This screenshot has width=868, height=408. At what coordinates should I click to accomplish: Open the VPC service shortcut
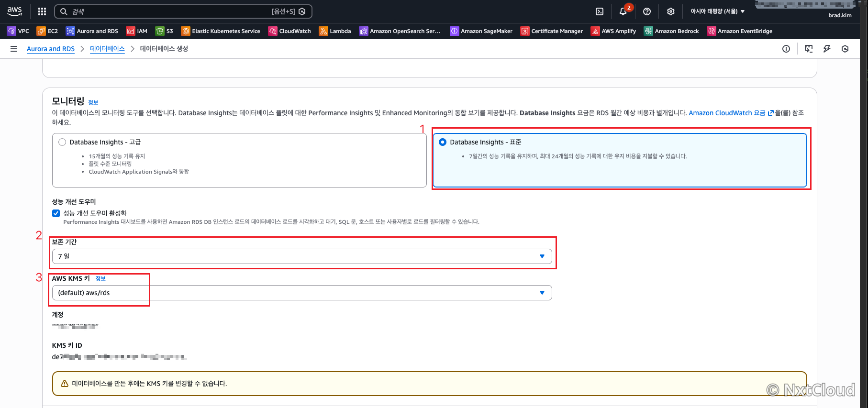(x=18, y=31)
